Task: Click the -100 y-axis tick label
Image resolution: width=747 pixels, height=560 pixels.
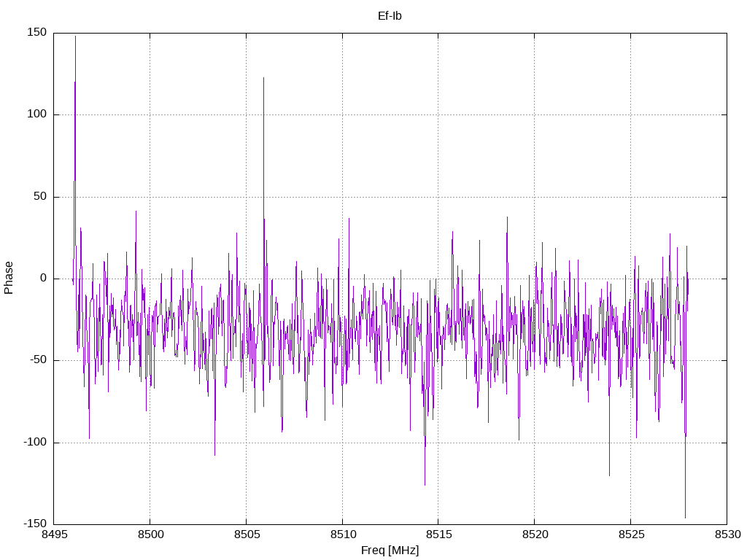Action: [35, 443]
